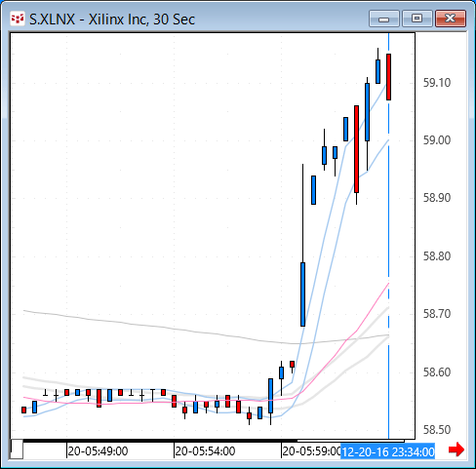Click the tall blue breakout candle body
This screenshot has height=469, width=476.
point(302,294)
